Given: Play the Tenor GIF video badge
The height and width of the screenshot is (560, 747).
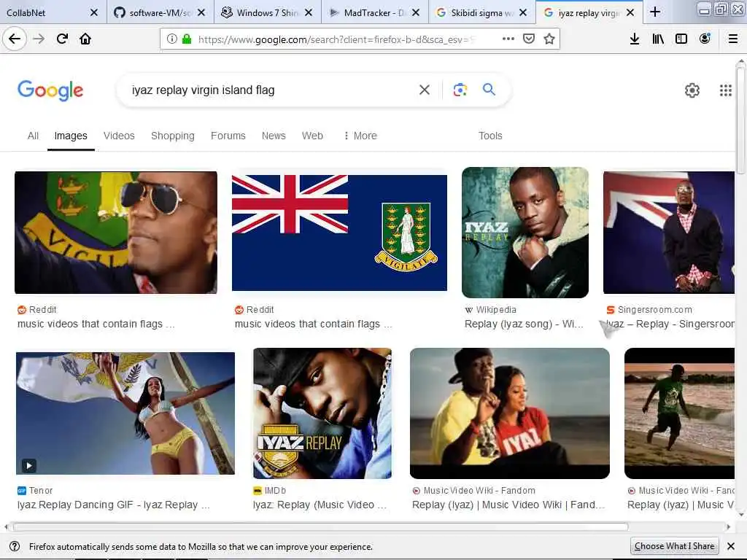Looking at the screenshot, I should (28, 465).
